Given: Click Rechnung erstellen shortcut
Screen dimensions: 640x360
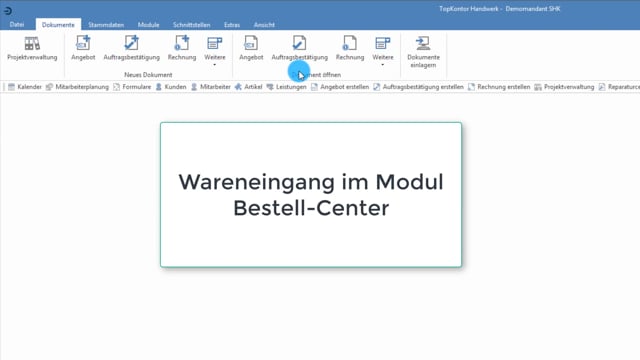Looking at the screenshot, I should click(x=499, y=87).
